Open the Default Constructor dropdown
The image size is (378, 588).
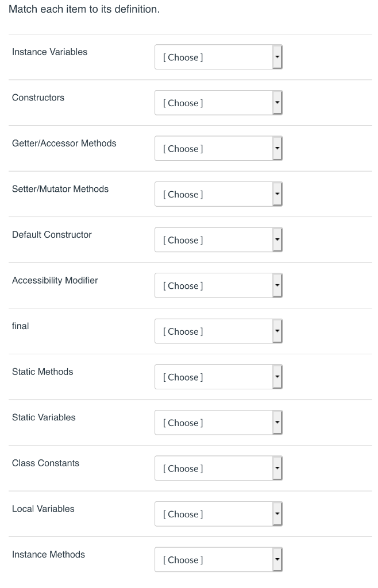[x=218, y=239]
